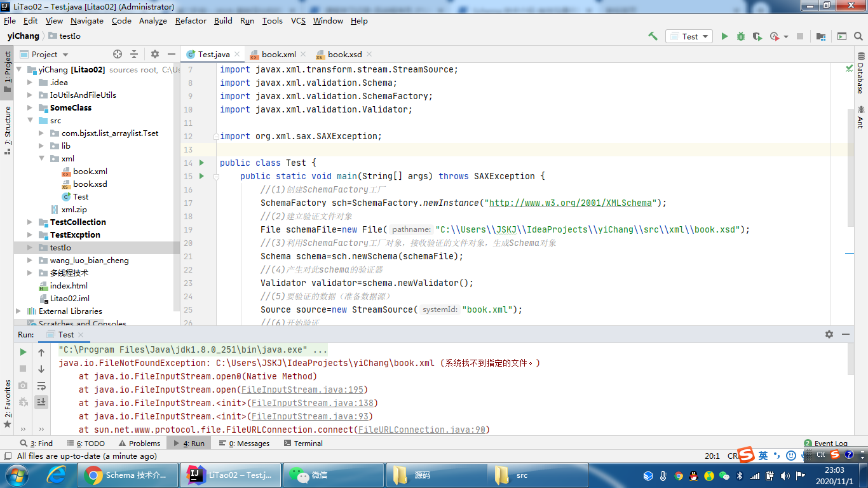The width and height of the screenshot is (868, 488).
Task: Hide the Project tool window
Action: tap(172, 54)
